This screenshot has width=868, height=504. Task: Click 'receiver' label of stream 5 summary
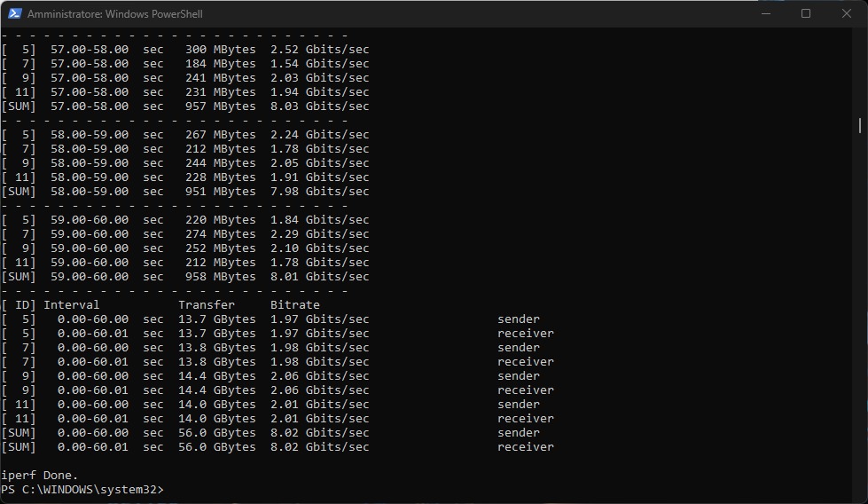tap(526, 334)
